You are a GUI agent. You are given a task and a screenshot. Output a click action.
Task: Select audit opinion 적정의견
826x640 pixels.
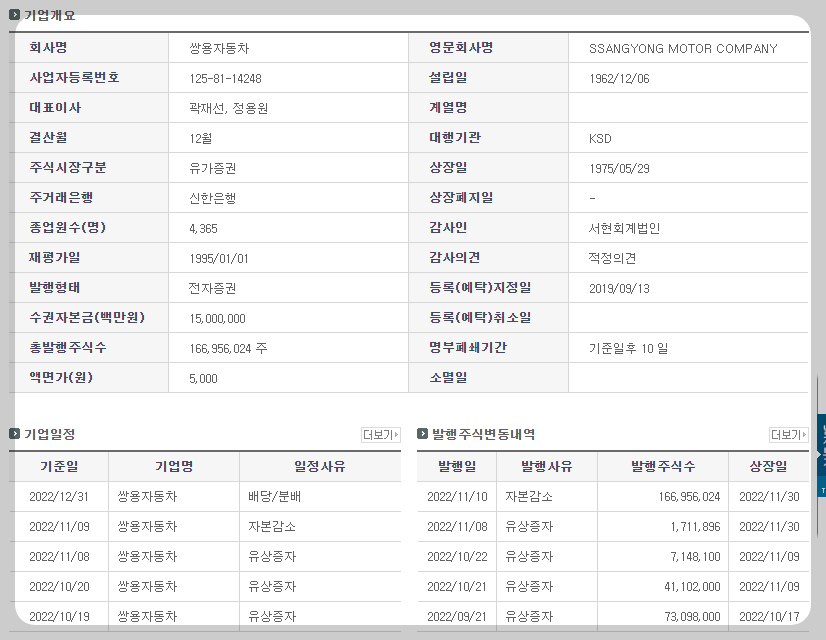[x=612, y=259]
